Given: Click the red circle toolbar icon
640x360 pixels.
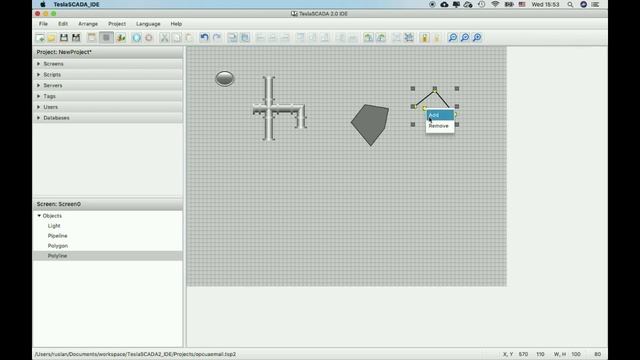Looking at the screenshot, I should (x=149, y=38).
